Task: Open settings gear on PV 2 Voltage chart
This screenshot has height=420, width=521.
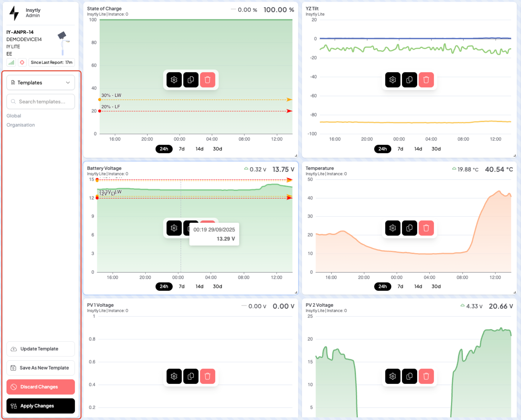Action: [393, 376]
